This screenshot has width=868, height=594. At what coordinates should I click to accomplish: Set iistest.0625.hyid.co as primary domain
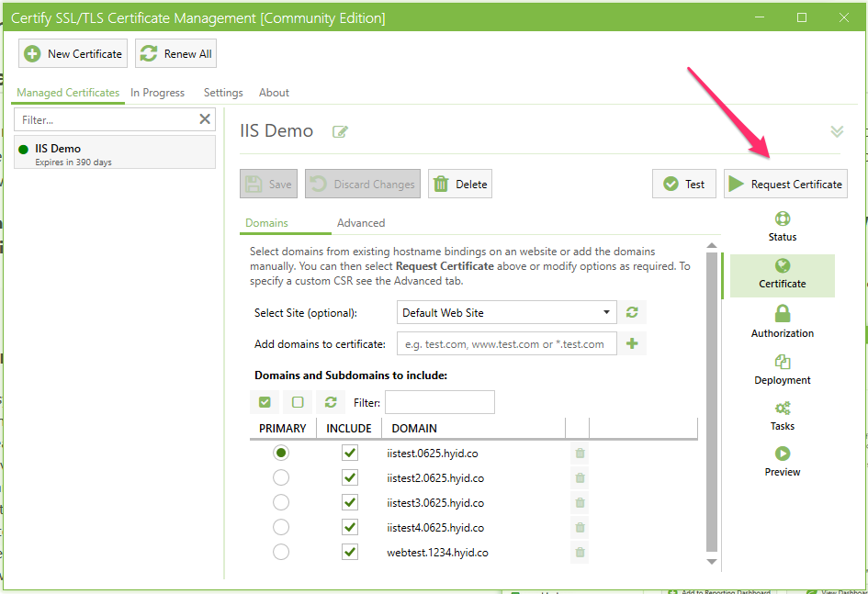coord(281,453)
